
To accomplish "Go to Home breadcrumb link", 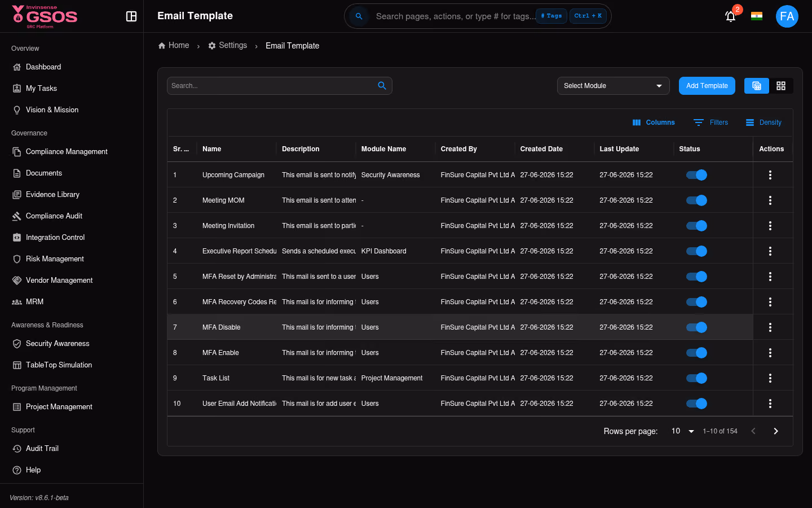I will coord(174,45).
